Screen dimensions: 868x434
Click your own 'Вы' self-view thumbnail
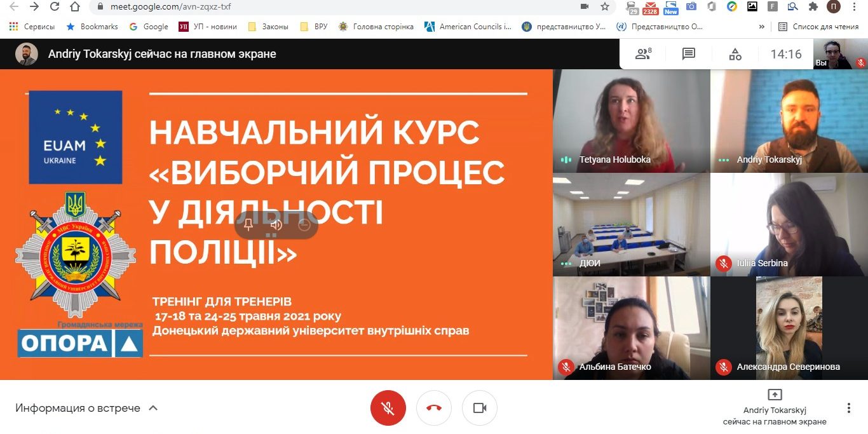(840, 54)
